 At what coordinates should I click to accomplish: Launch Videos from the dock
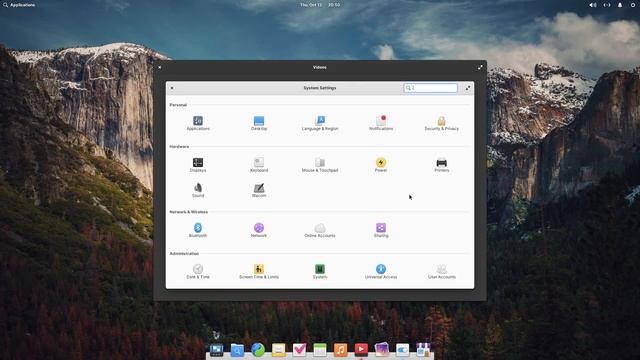click(361, 350)
